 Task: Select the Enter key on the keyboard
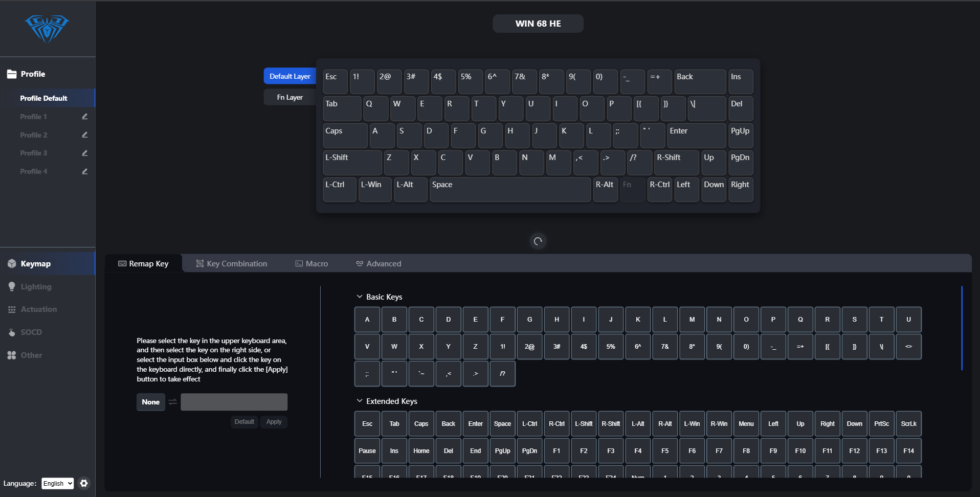(x=697, y=136)
